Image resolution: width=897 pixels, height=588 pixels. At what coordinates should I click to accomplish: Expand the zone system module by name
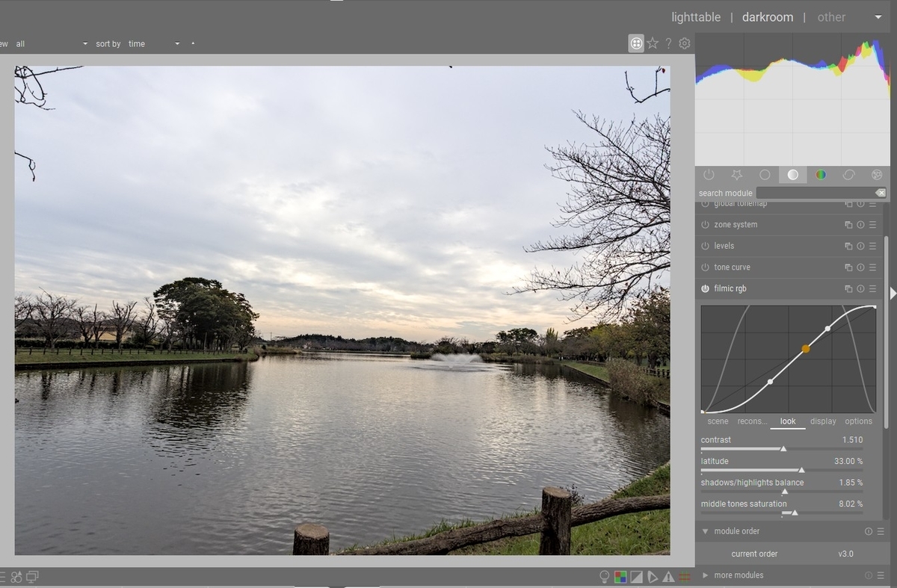pyautogui.click(x=736, y=225)
